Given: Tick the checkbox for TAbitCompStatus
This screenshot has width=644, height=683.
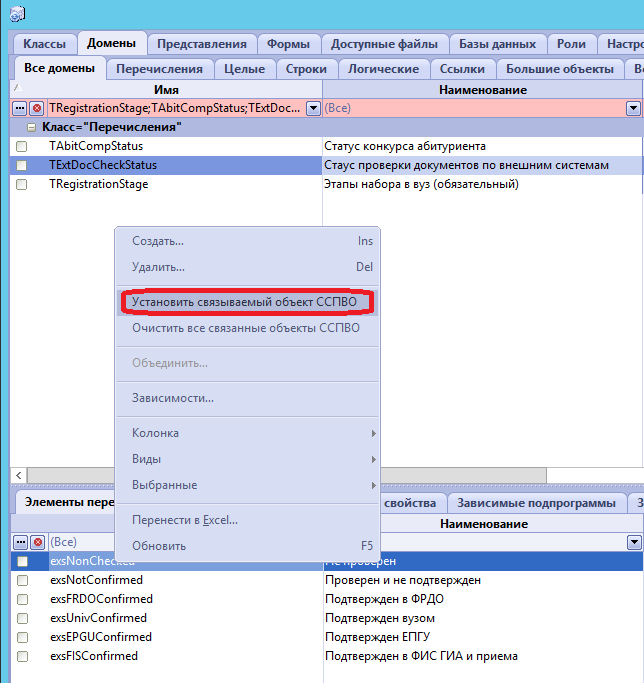Looking at the screenshot, I should pyautogui.click(x=21, y=146).
